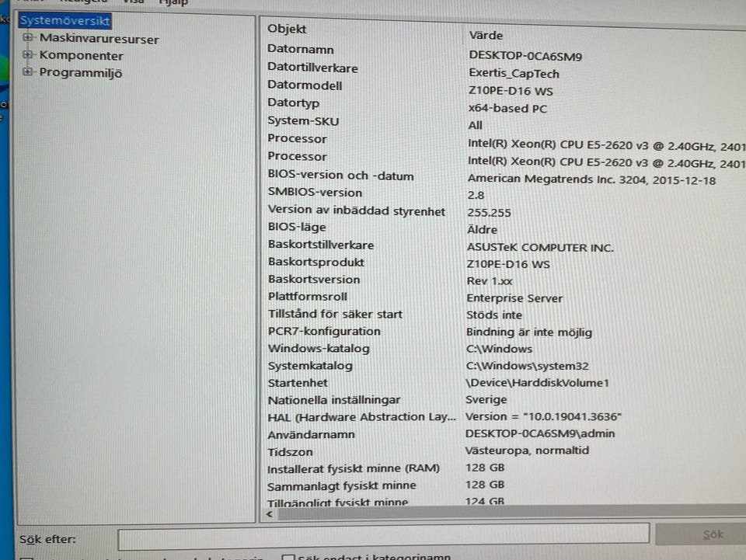Expand the Maskinvaruresurser tree node
This screenshot has width=746, height=560.
pos(28,37)
